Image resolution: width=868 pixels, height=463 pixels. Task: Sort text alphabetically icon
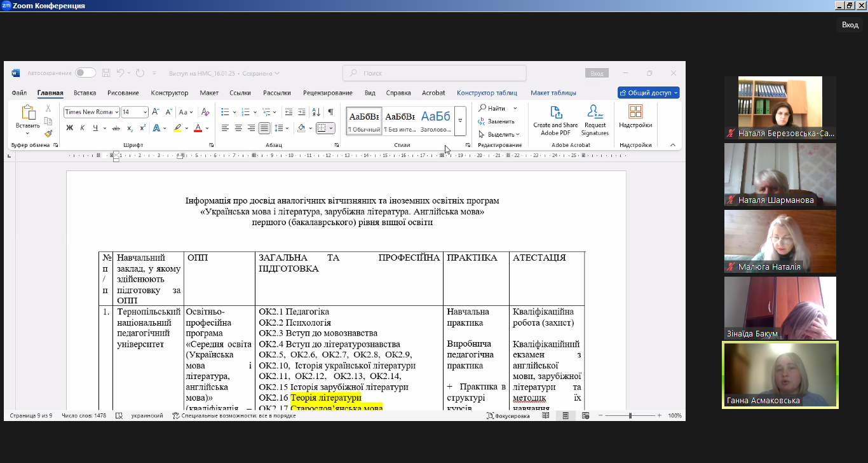[x=316, y=112]
